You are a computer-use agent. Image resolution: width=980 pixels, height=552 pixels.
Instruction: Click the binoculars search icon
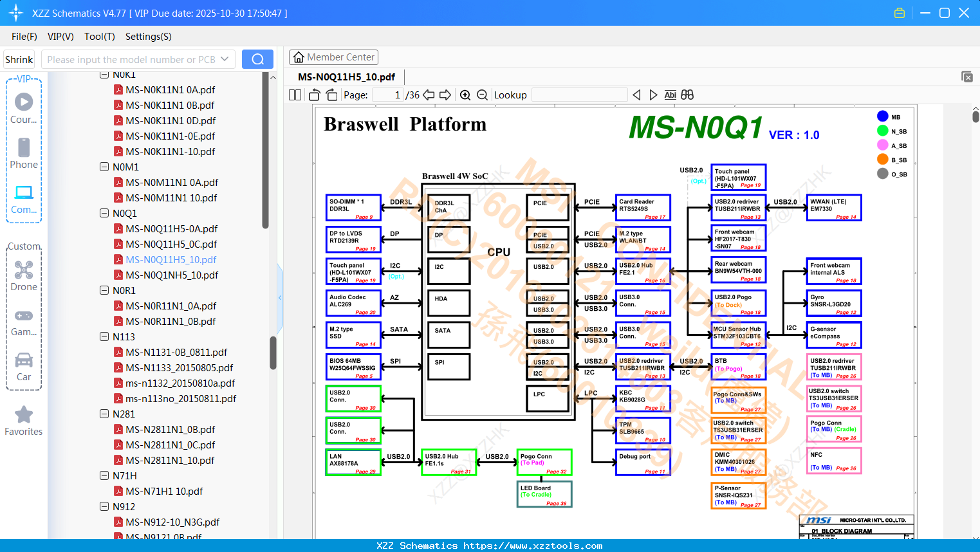tap(687, 95)
